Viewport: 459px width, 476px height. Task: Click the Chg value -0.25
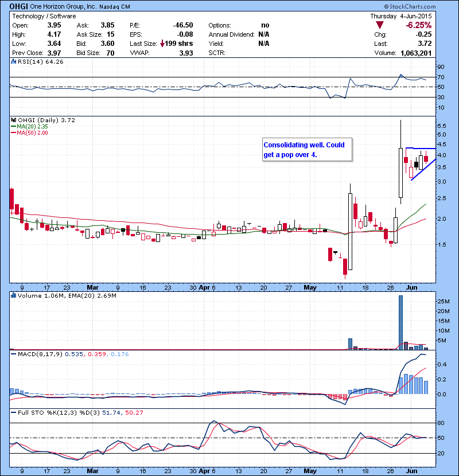tap(423, 34)
